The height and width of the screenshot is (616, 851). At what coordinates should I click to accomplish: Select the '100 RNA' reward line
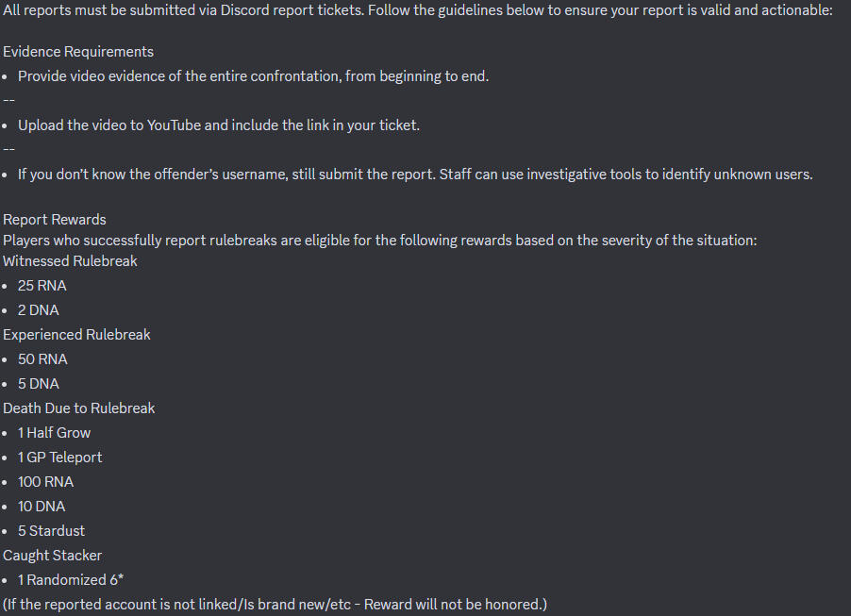[45, 482]
